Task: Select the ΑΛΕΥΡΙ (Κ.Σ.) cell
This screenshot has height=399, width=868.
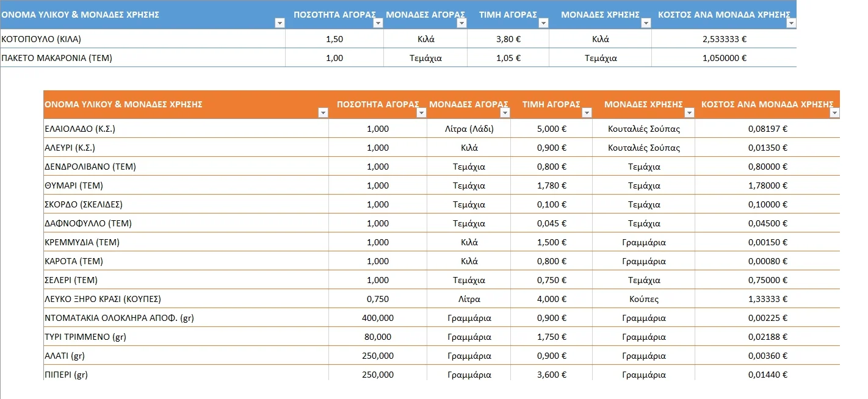Action: pos(186,148)
